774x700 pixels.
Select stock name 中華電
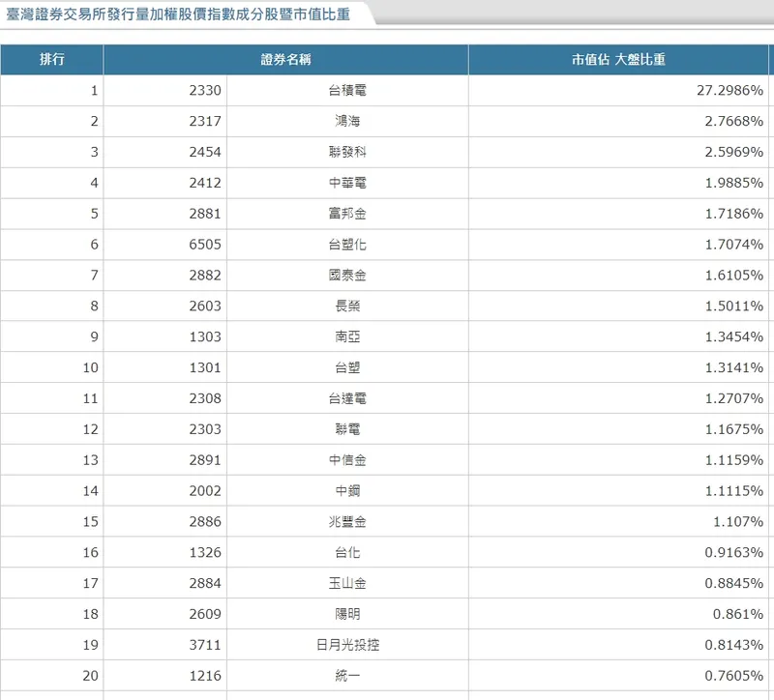click(347, 183)
